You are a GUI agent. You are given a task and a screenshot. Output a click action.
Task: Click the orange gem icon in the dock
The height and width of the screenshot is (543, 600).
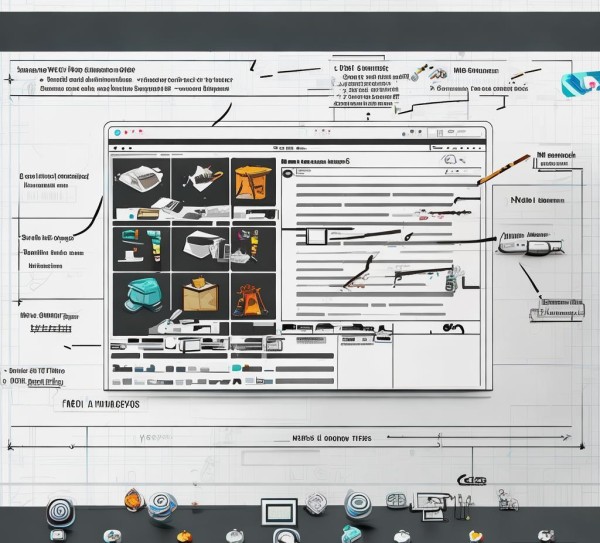(134, 500)
